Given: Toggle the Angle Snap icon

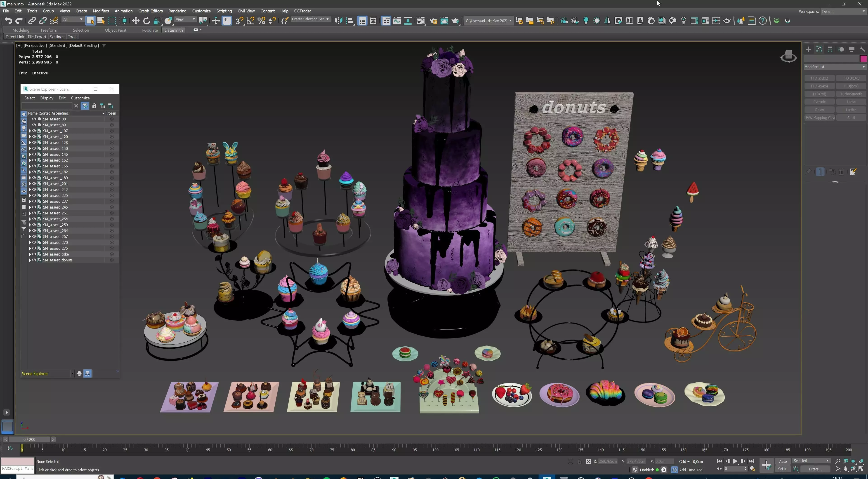Looking at the screenshot, I should 250,21.
